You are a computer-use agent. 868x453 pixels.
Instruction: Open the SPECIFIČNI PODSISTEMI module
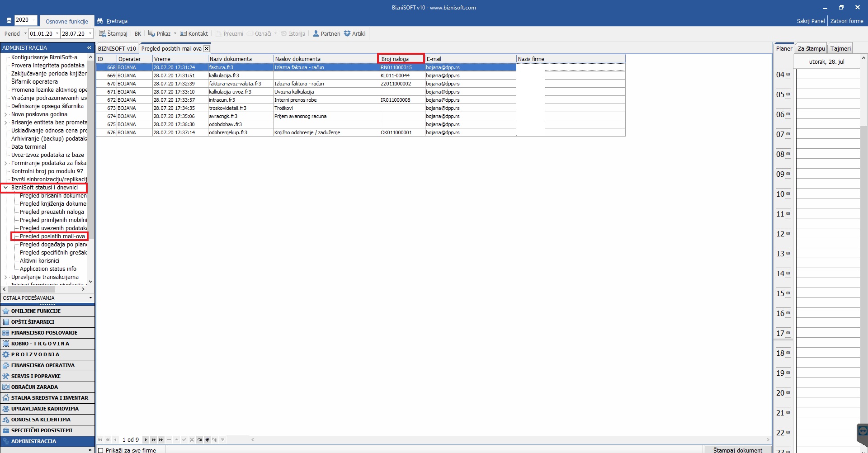pos(47,430)
